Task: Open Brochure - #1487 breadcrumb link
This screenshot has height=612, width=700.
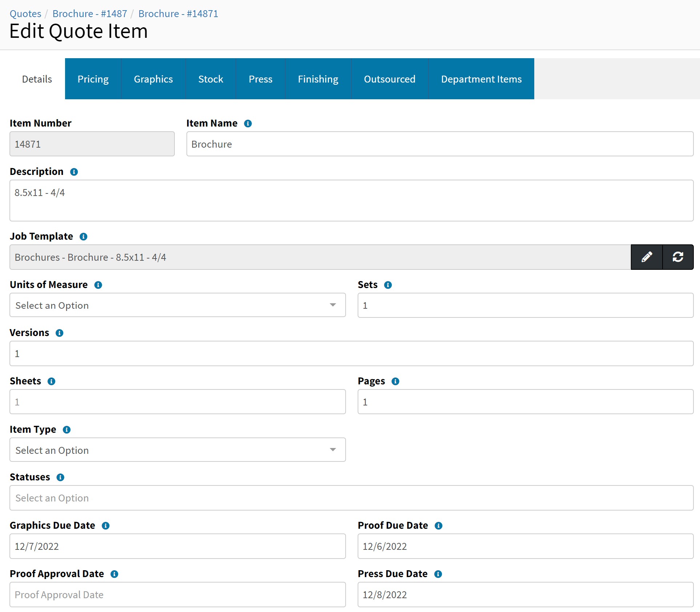Action: point(90,14)
